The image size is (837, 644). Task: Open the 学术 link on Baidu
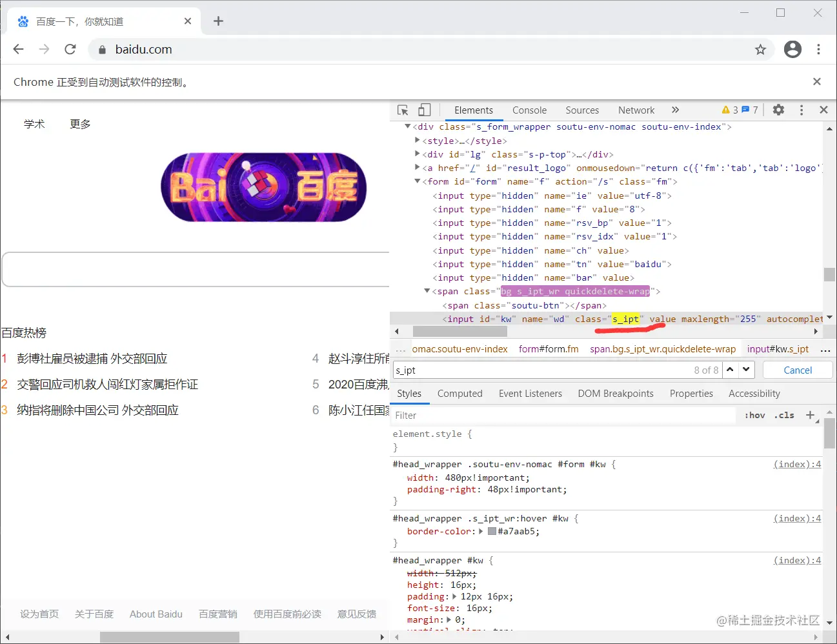click(34, 124)
